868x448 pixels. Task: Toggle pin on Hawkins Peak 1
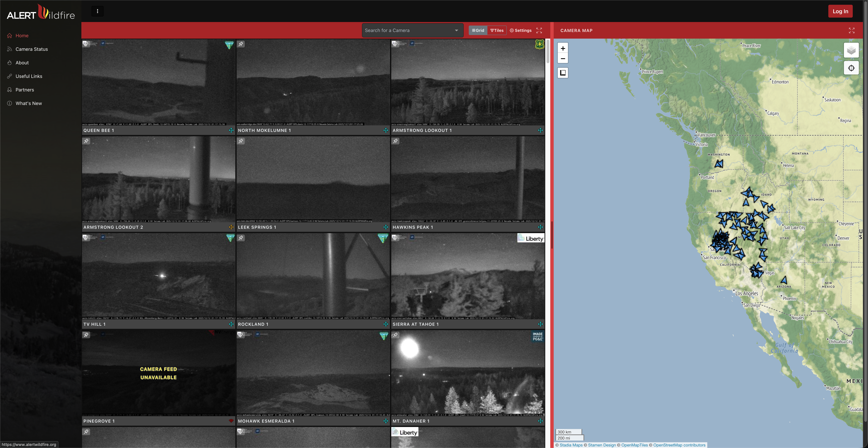pos(396,141)
